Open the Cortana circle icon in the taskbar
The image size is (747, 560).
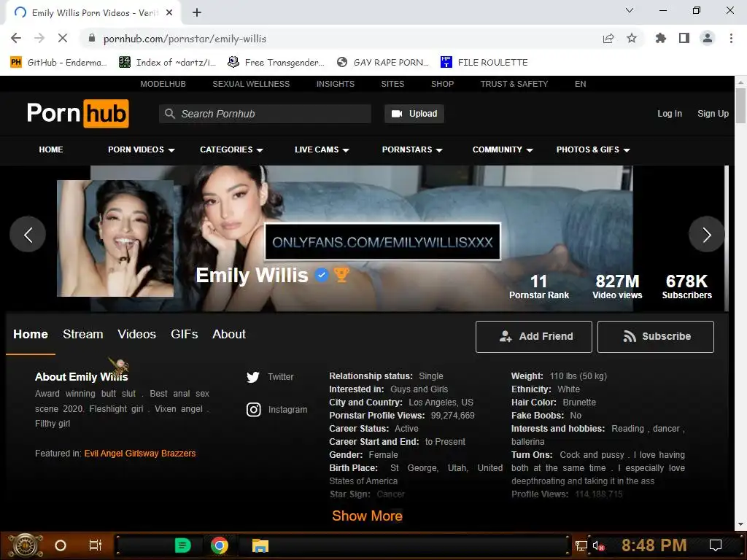click(x=61, y=545)
